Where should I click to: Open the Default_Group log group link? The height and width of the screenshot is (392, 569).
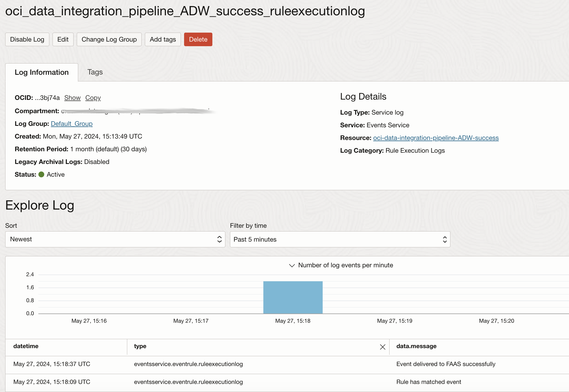coord(72,124)
